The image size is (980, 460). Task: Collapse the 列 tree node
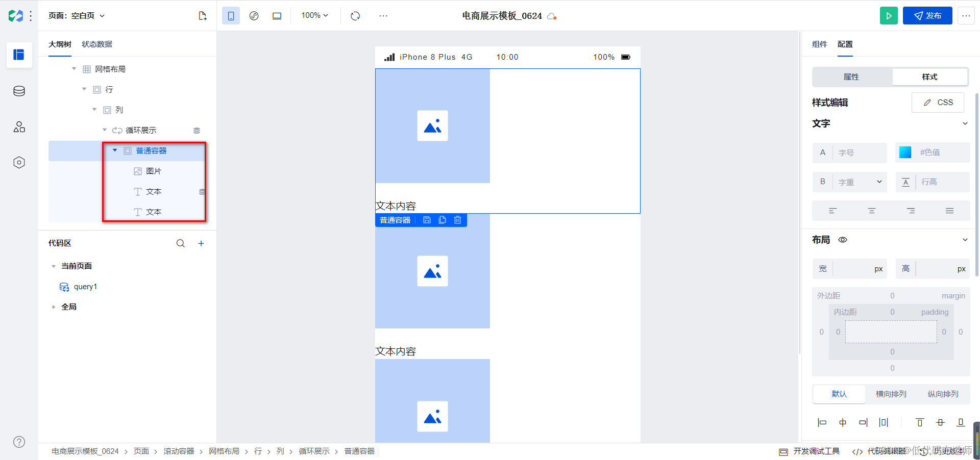click(94, 110)
